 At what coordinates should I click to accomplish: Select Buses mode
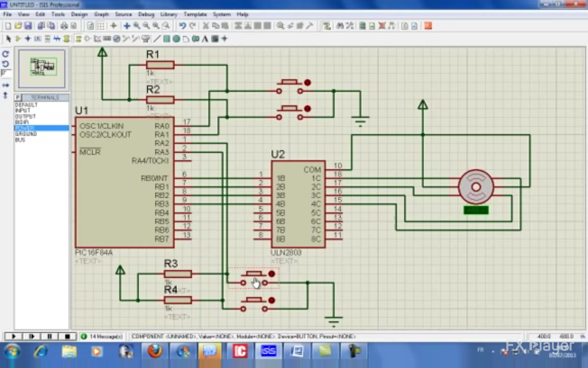click(57, 39)
